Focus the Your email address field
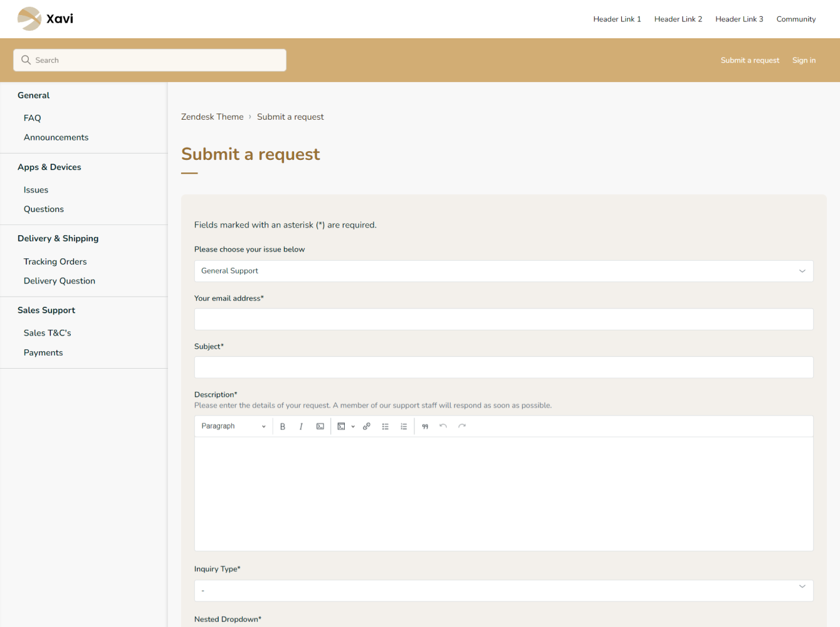 tap(503, 319)
